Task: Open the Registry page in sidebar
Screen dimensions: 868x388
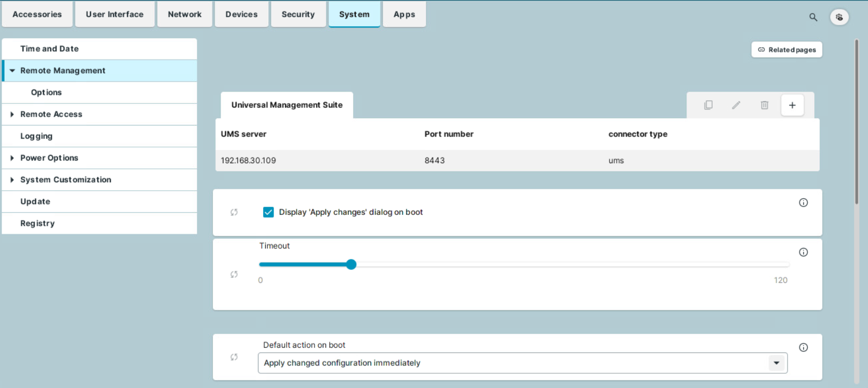Action: (38, 223)
